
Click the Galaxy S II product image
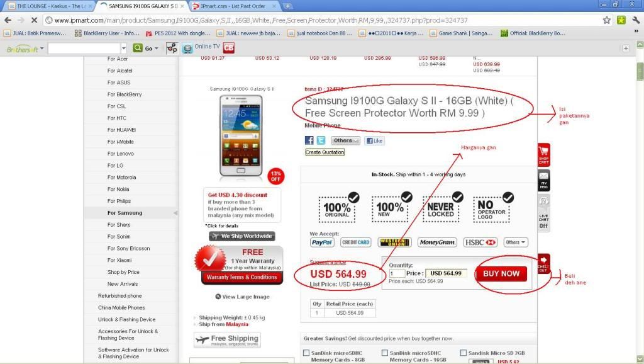(x=241, y=136)
